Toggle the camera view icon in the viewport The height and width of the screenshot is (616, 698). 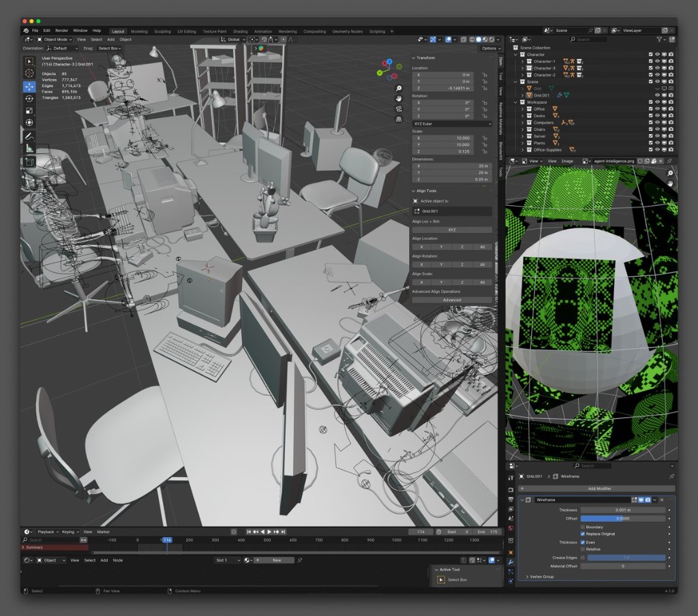point(398,108)
